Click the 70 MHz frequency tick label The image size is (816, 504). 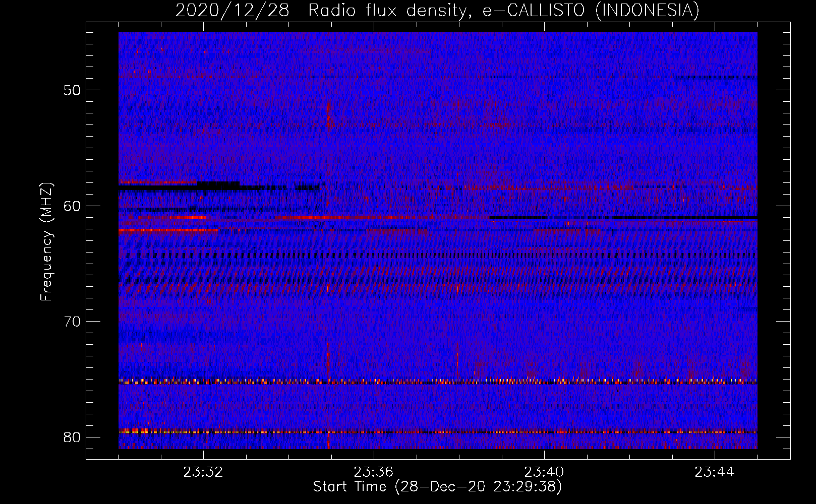pos(73,322)
